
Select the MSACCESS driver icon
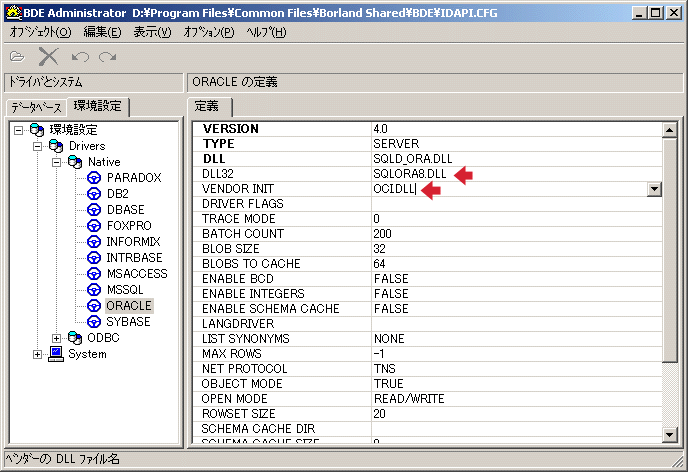(x=94, y=274)
